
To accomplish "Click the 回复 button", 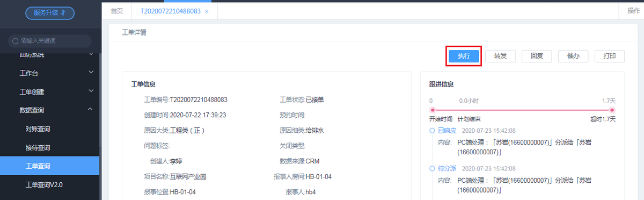I will 537,56.
